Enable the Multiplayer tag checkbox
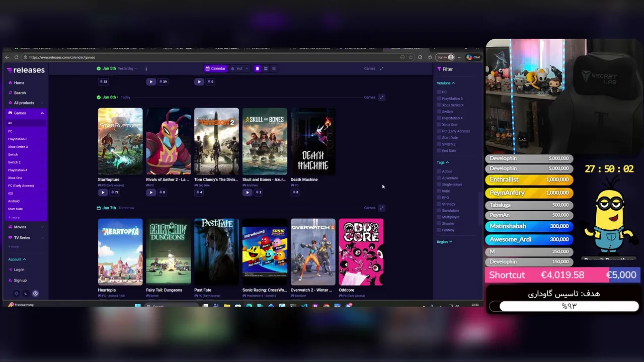Viewport: 644px width, 362px height. pos(439,217)
